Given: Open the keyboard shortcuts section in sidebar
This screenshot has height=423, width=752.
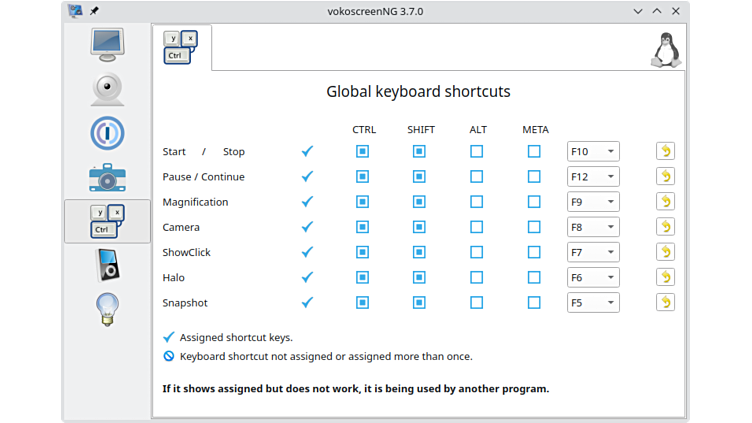Looking at the screenshot, I should tap(107, 221).
